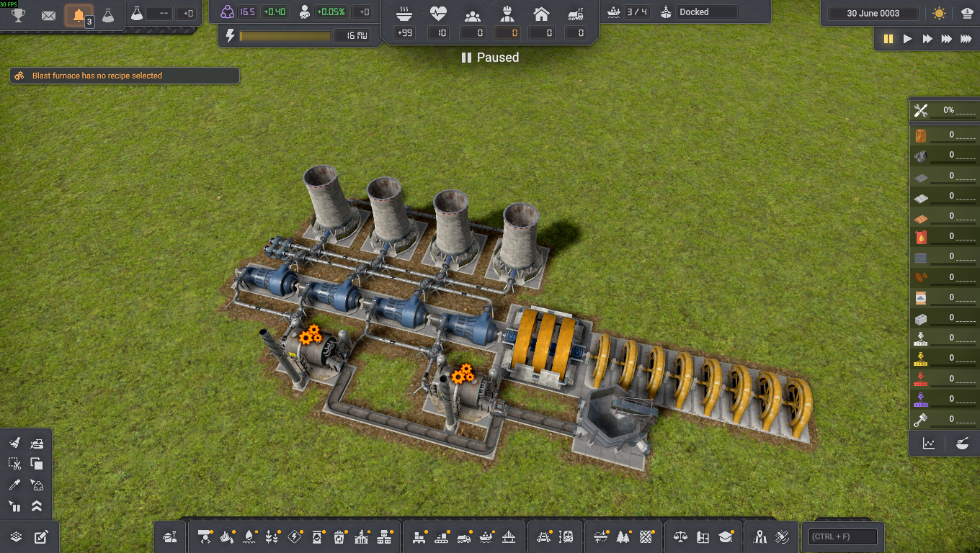Open the notifications bell with 3 alerts

79,15
